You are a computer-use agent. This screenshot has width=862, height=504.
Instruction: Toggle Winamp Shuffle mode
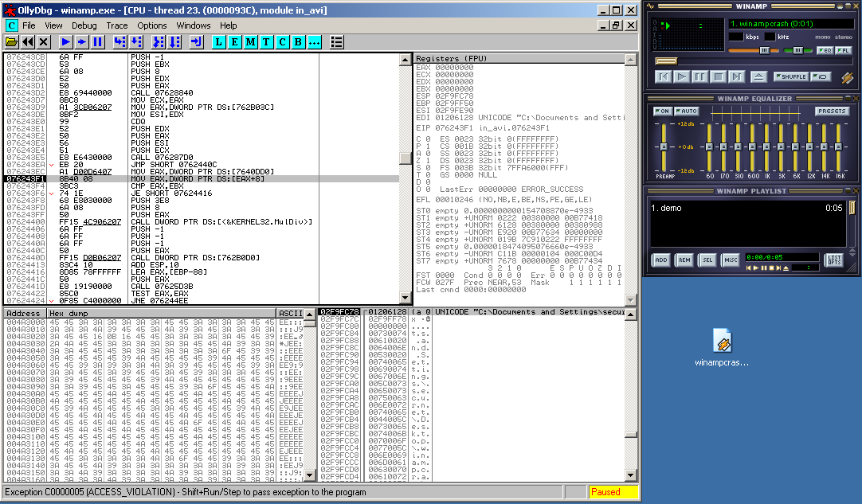(x=791, y=77)
